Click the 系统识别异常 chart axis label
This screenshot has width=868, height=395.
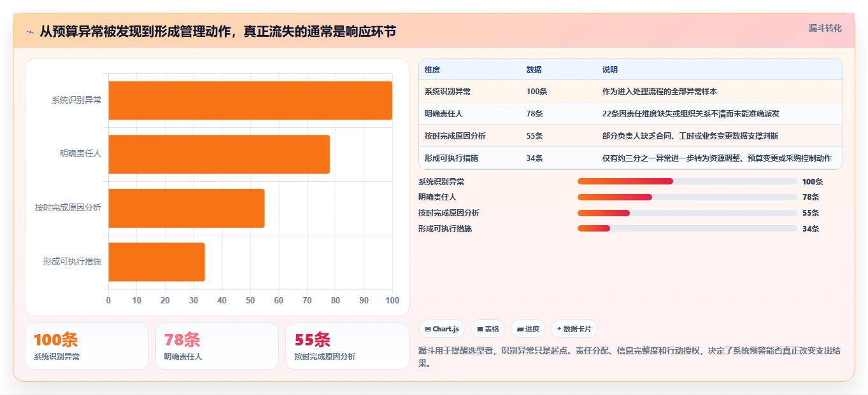76,100
